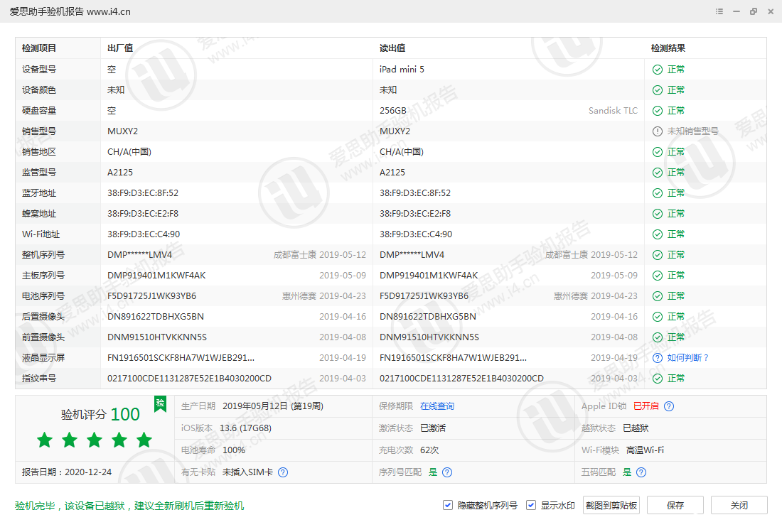Open the title bar menu list icon

(719, 11)
